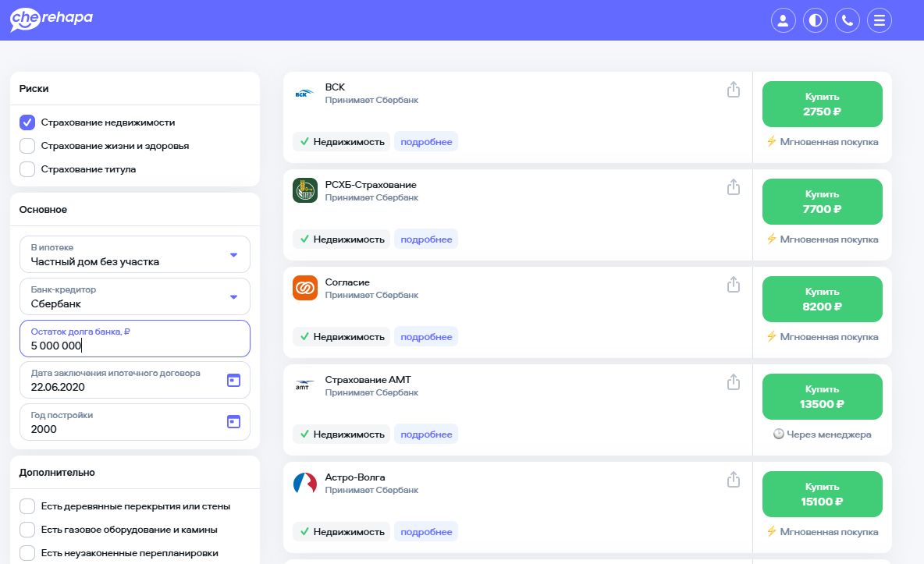Click Недвижимость tag on Согласие card
This screenshot has height=564, width=924.
click(x=342, y=336)
